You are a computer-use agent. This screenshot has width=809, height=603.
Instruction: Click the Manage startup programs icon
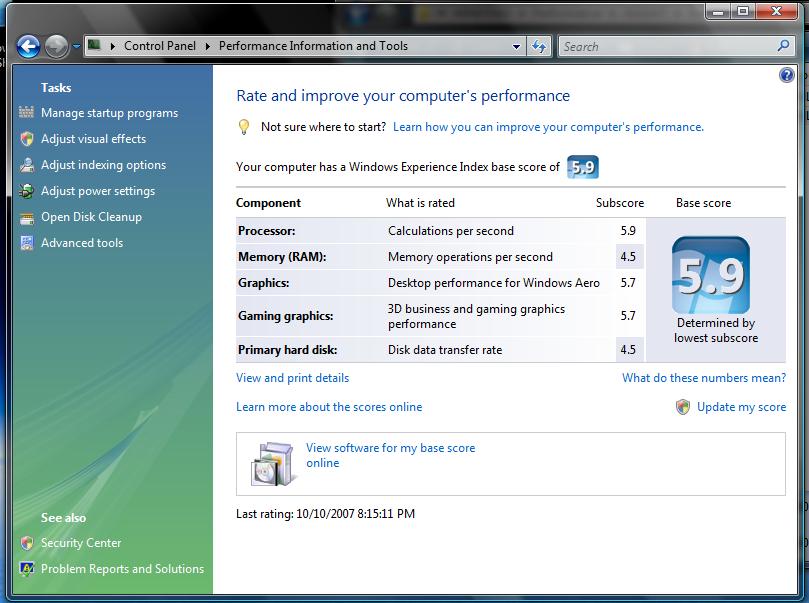pyautogui.click(x=26, y=112)
